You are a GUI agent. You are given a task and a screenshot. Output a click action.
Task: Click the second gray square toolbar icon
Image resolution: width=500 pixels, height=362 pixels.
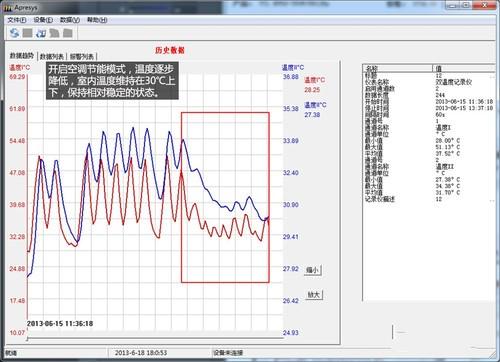[x=28, y=33]
